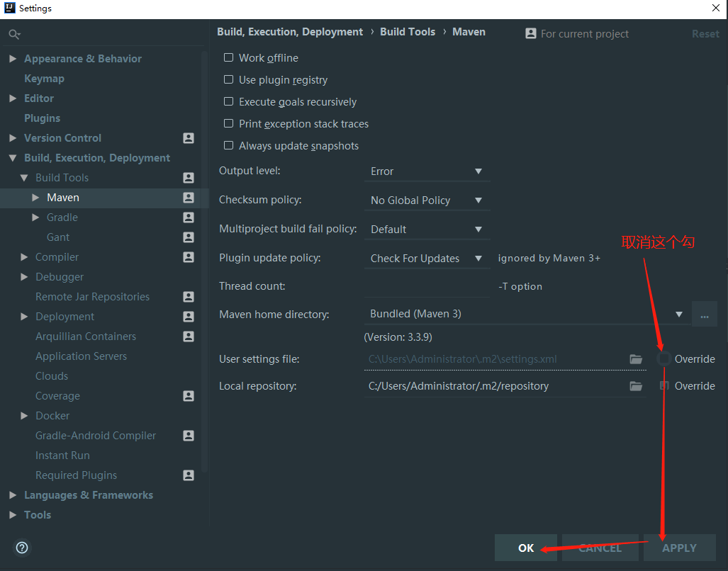Enable the Work offline checkbox

(x=228, y=57)
